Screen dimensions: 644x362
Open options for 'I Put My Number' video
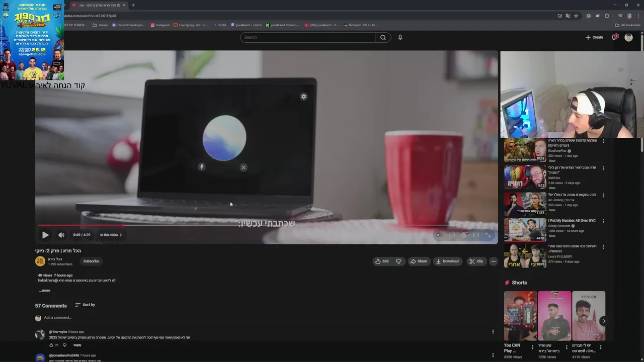603,221
